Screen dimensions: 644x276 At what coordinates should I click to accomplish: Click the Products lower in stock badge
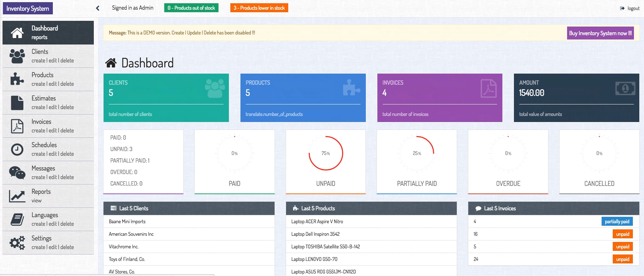[259, 8]
